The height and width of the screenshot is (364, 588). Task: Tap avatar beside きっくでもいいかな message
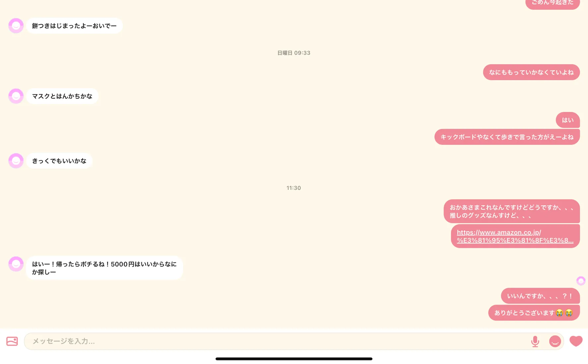16,161
